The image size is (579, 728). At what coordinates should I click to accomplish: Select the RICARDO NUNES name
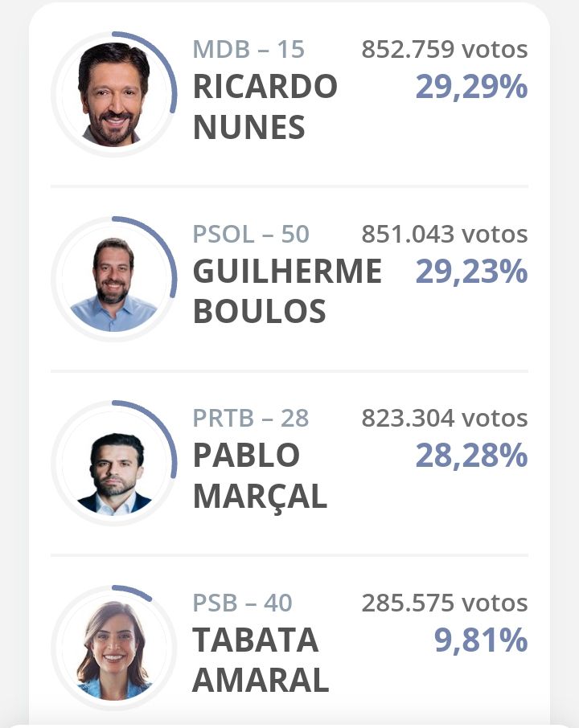tap(265, 107)
